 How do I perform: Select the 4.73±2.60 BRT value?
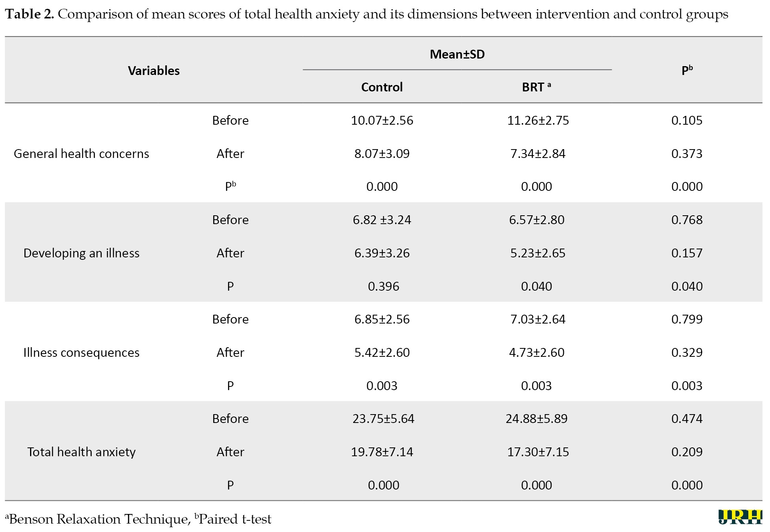pos(536,352)
